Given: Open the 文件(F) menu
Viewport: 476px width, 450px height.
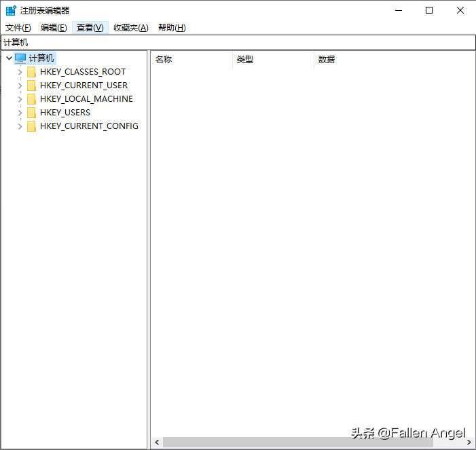Looking at the screenshot, I should click(18, 28).
